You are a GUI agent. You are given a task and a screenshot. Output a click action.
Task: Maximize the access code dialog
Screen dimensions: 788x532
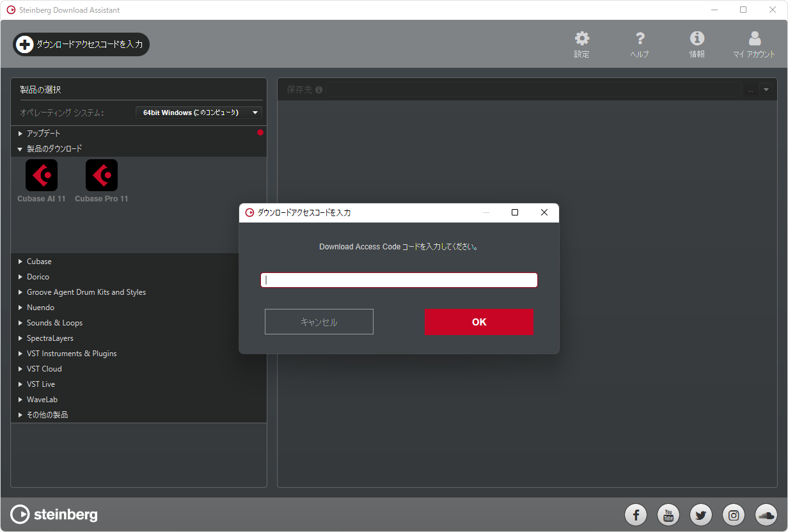pos(515,213)
